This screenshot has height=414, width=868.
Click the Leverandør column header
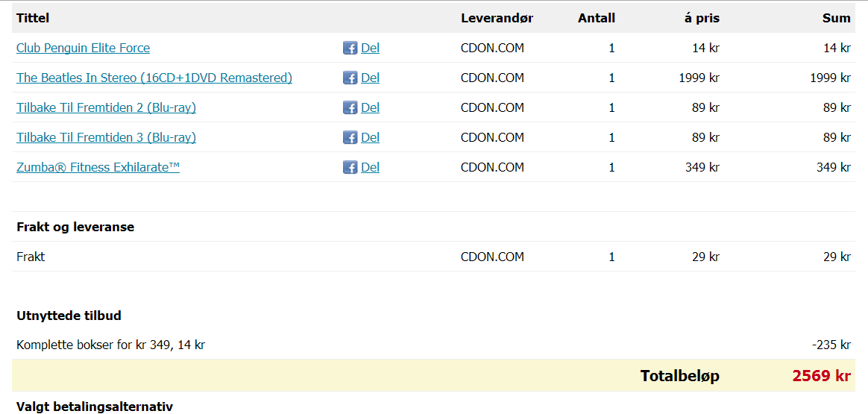pos(497,18)
